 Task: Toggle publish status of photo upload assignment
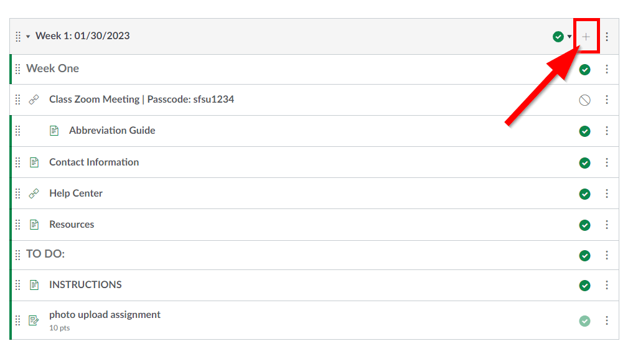(x=584, y=320)
